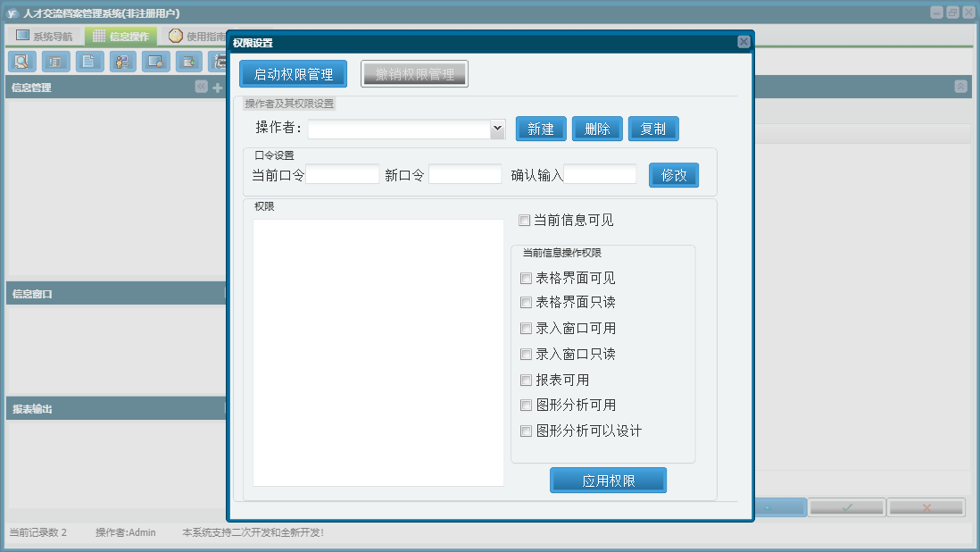980x552 pixels.
Task: Click the 修改 password button
Action: click(674, 175)
